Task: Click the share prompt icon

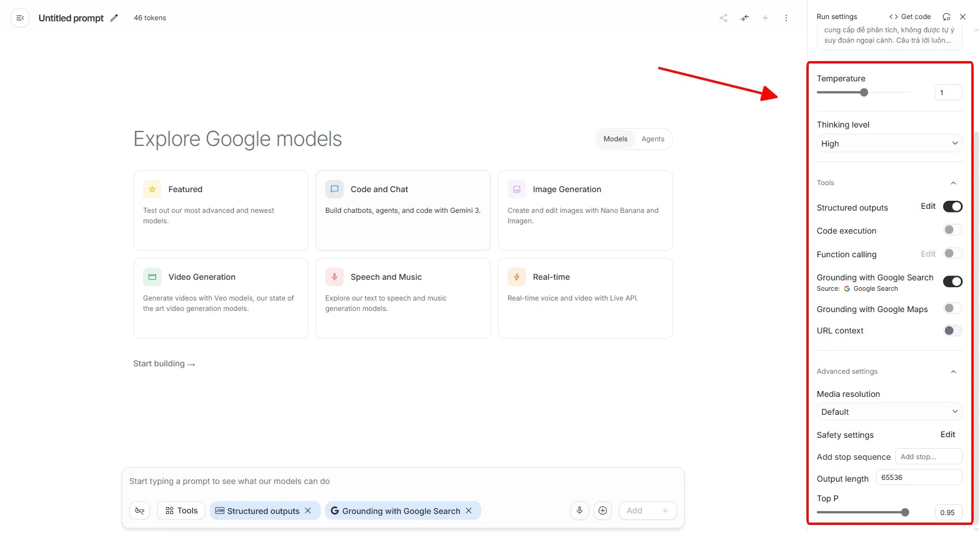Action: 723,18
